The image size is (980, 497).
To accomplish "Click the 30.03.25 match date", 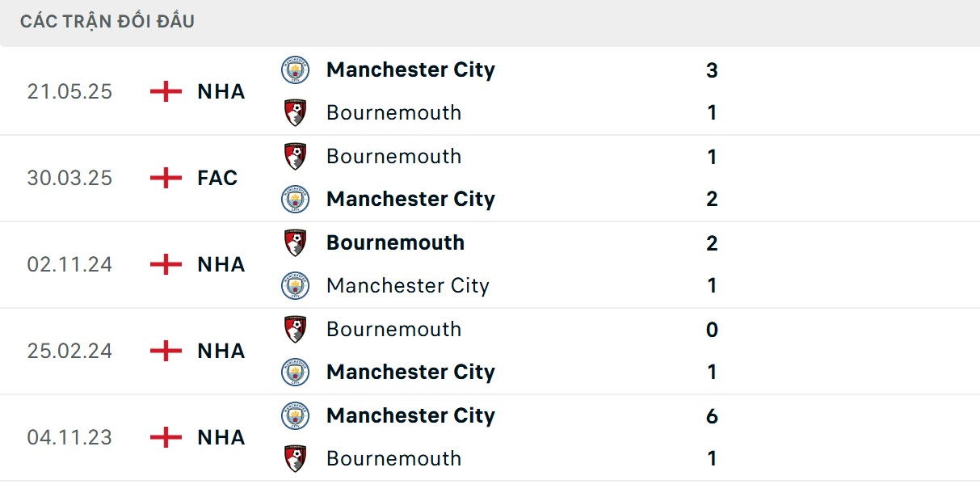I will tap(69, 178).
